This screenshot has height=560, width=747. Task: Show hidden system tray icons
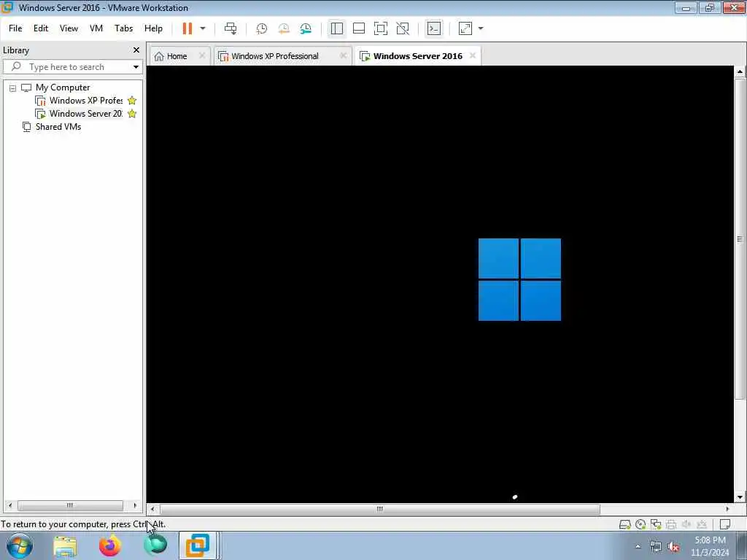click(638, 547)
